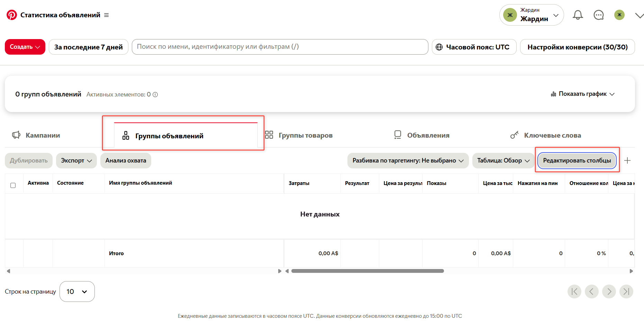Switch to the Кампании tab
Viewport: 644px width, 333px height.
coord(36,135)
